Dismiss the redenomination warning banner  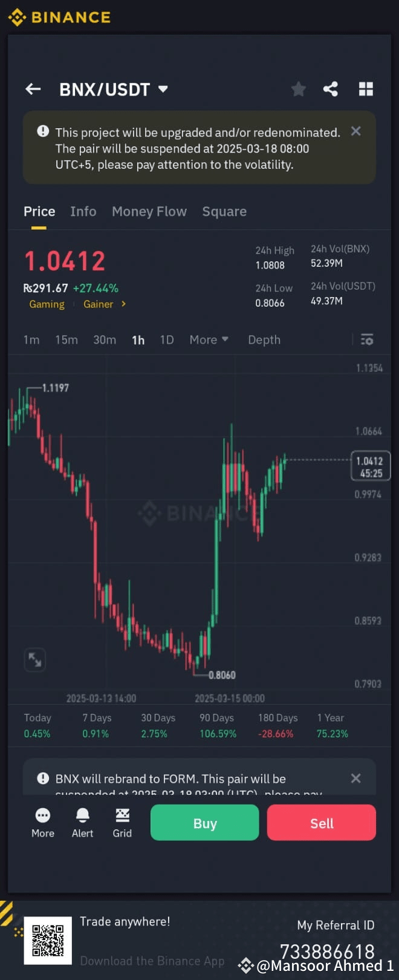pos(356,131)
